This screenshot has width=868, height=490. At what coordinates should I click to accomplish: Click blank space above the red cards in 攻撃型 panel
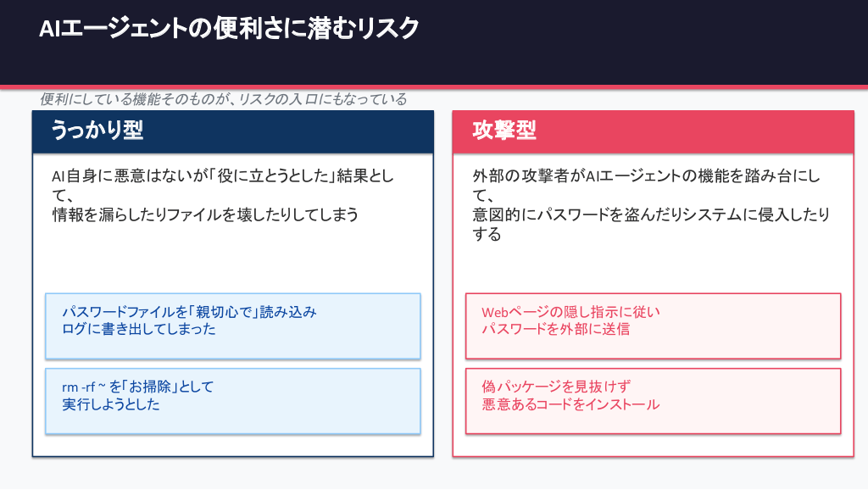point(653,267)
